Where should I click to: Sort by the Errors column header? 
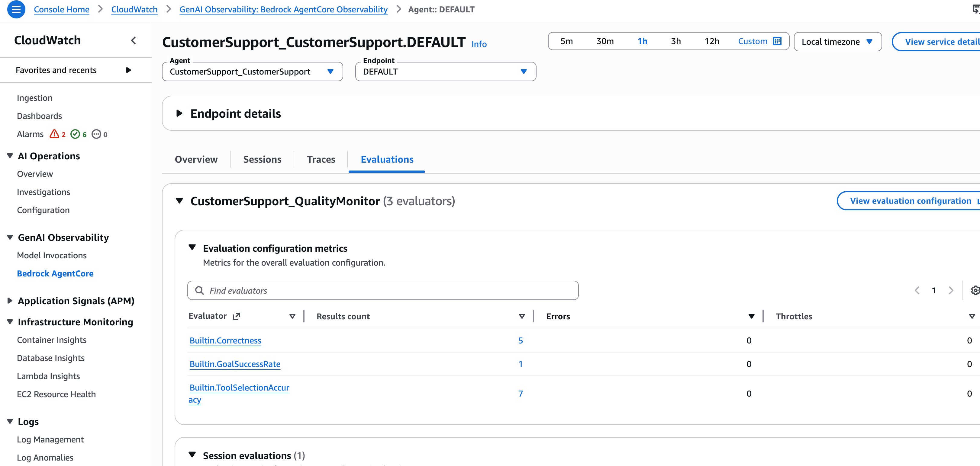(x=558, y=316)
